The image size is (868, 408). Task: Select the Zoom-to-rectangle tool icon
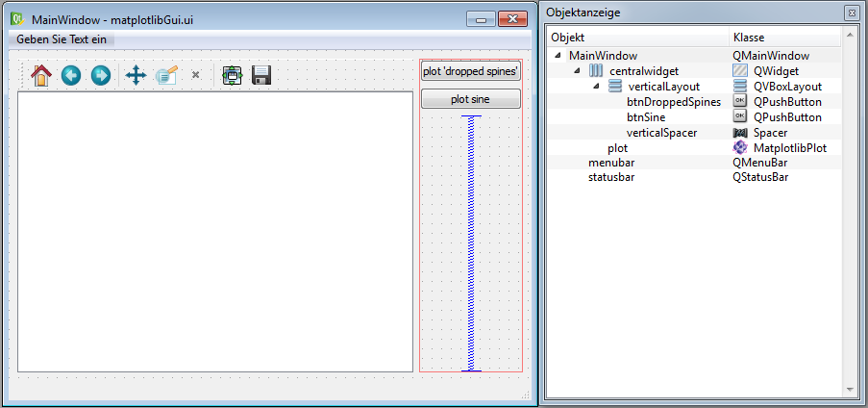click(166, 75)
